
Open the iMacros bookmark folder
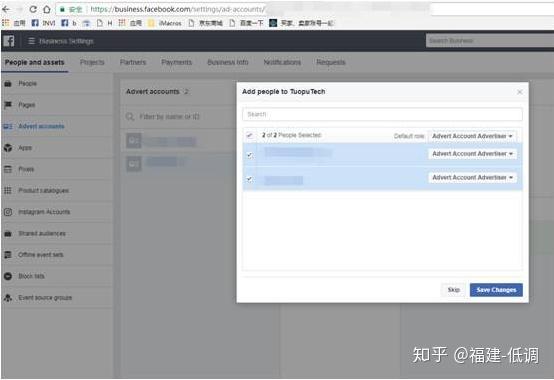pos(165,23)
